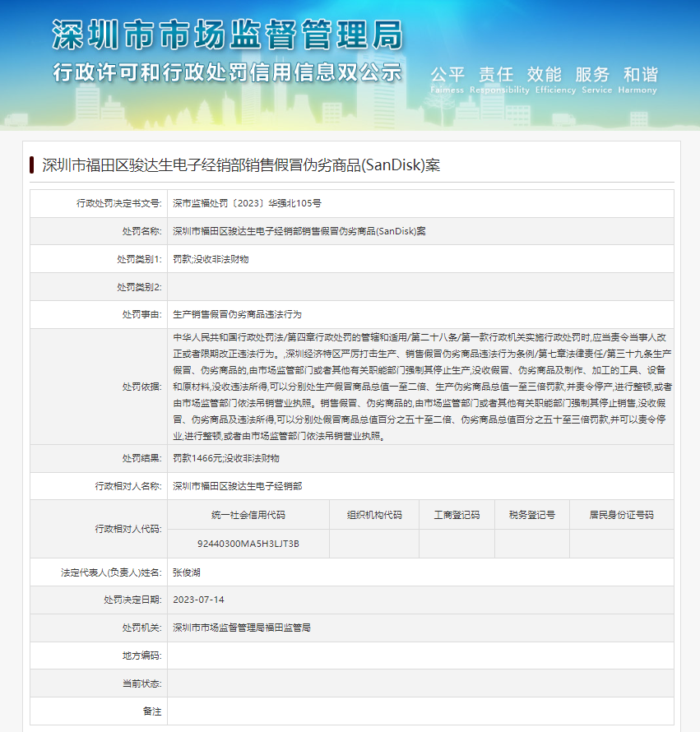Click the 处罚类别2 row label
This screenshot has height=732, width=700.
click(x=139, y=287)
